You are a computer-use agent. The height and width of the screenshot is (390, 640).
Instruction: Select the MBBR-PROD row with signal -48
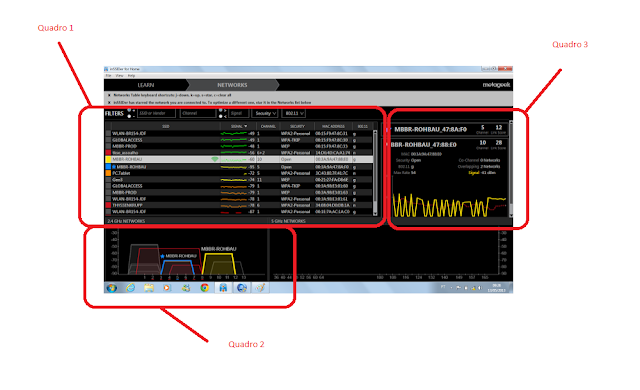pyautogui.click(x=239, y=146)
